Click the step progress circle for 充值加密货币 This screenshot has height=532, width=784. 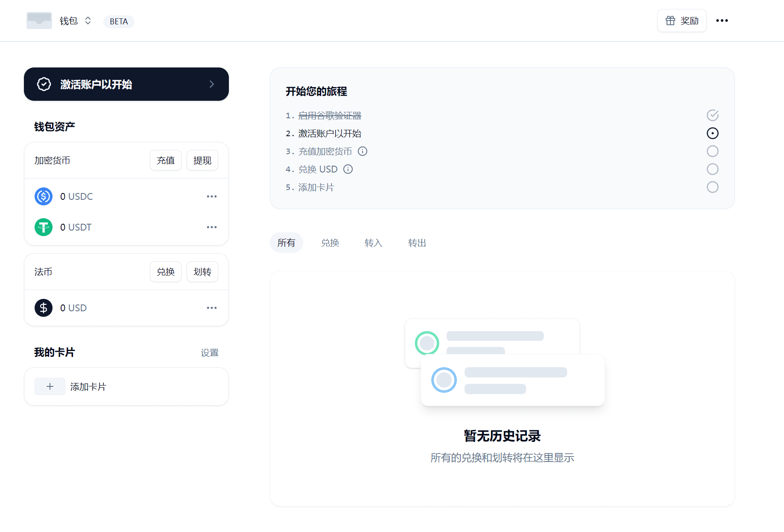pyautogui.click(x=713, y=151)
